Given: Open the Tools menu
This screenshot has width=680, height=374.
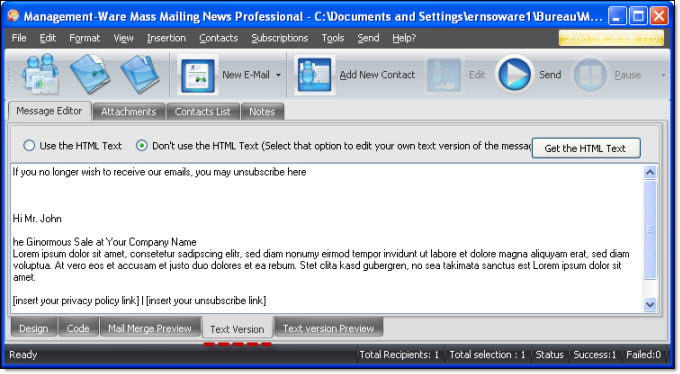Looking at the screenshot, I should pyautogui.click(x=333, y=38).
